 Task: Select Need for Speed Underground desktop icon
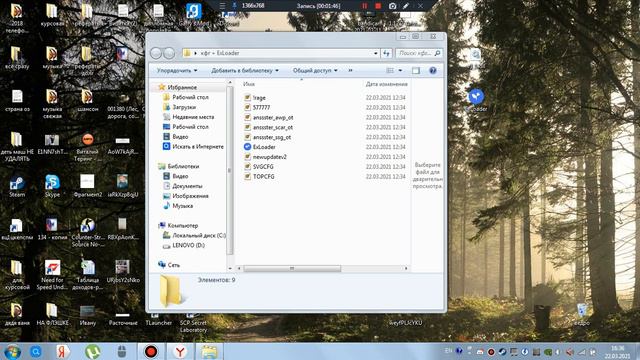tap(52, 275)
